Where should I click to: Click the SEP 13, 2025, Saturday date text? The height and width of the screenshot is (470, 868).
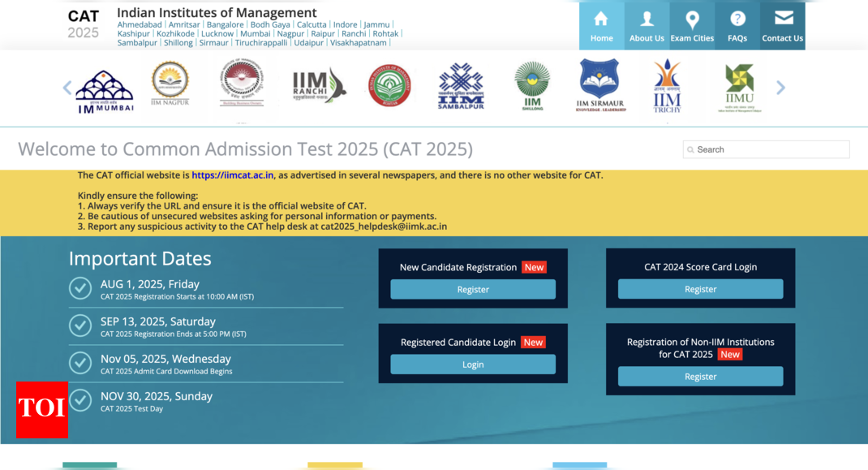[x=157, y=321]
